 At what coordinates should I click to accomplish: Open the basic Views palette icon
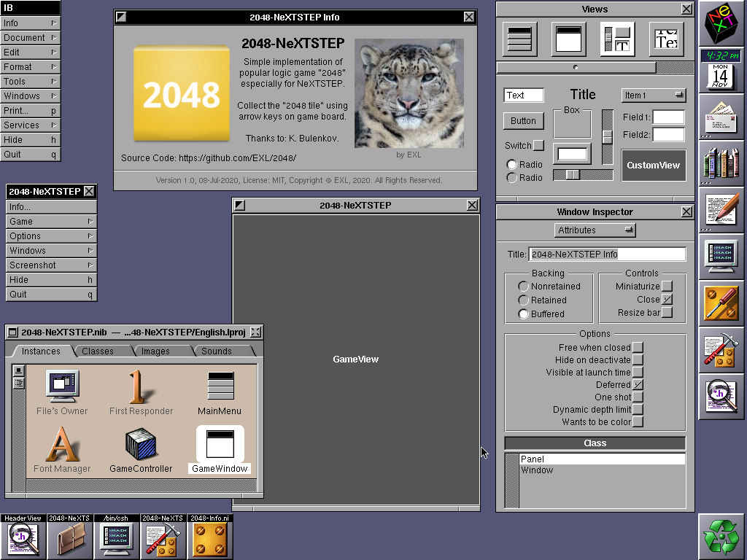pyautogui.click(x=617, y=39)
